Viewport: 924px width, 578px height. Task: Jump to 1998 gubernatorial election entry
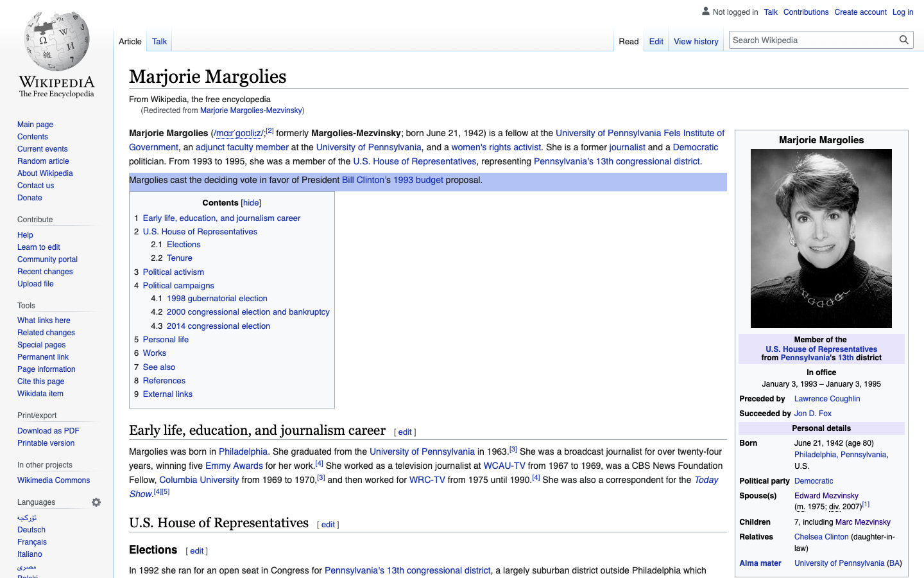coord(217,299)
